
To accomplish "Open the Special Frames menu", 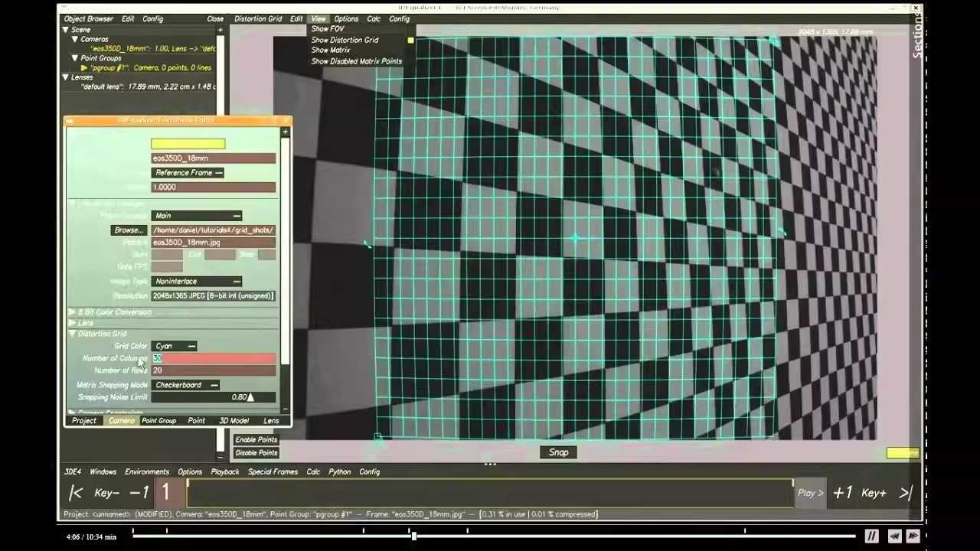I will click(x=273, y=472).
